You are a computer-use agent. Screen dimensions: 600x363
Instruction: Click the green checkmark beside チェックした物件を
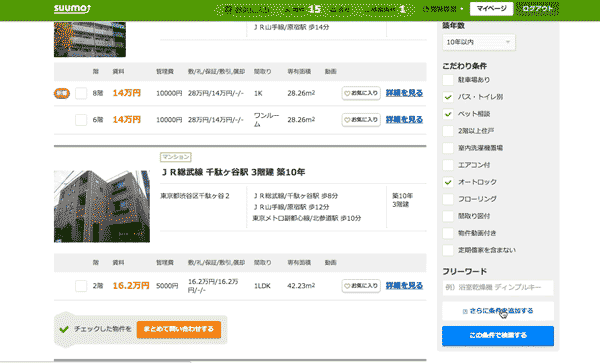pyautogui.click(x=64, y=329)
